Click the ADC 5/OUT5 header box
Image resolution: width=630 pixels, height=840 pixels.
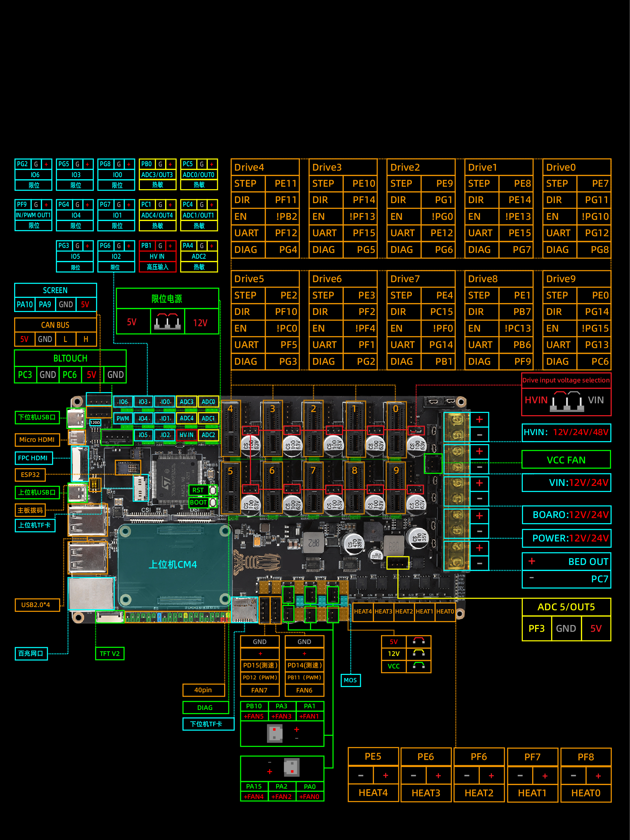pos(566,607)
